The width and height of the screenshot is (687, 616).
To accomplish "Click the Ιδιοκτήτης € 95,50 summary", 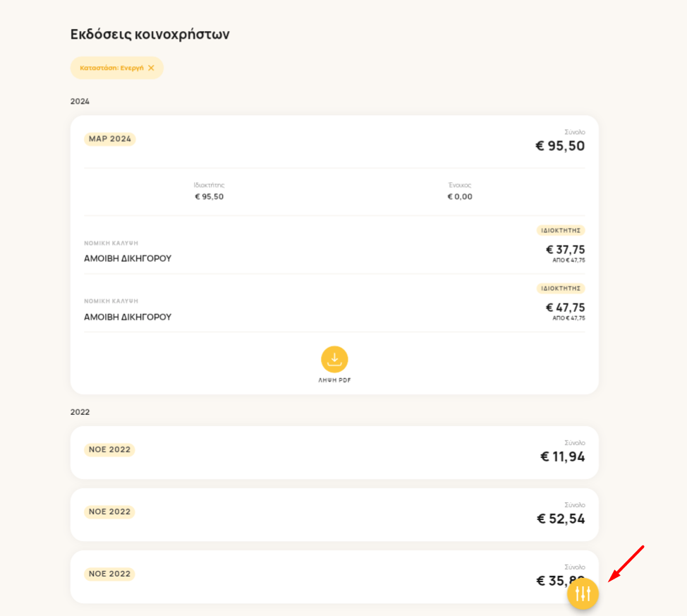I will pos(209,191).
